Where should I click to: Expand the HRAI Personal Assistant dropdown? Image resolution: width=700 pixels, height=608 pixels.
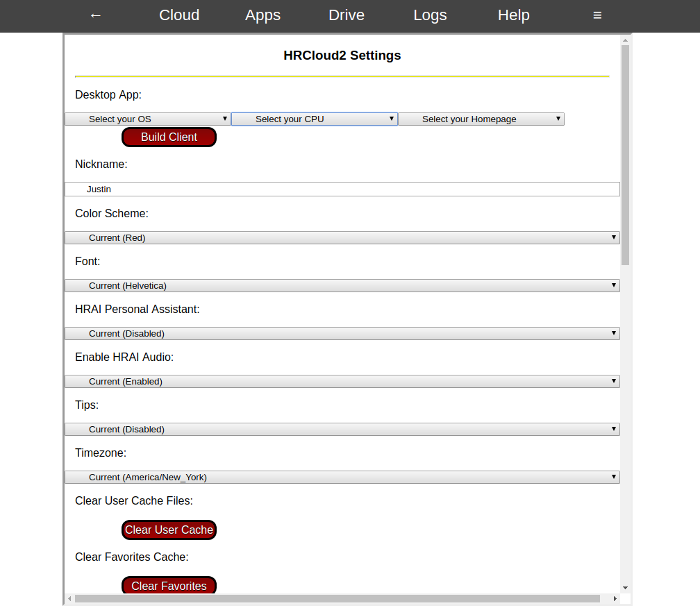coord(342,333)
